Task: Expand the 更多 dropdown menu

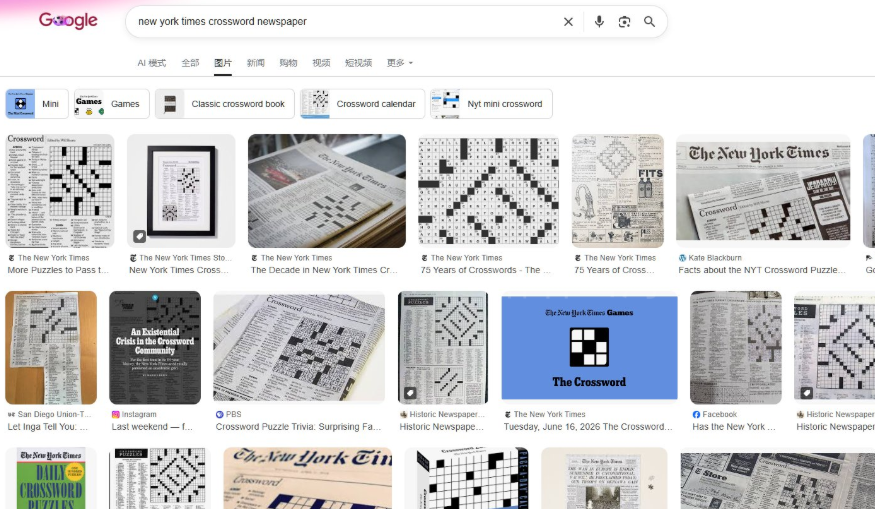Action: pyautogui.click(x=400, y=63)
